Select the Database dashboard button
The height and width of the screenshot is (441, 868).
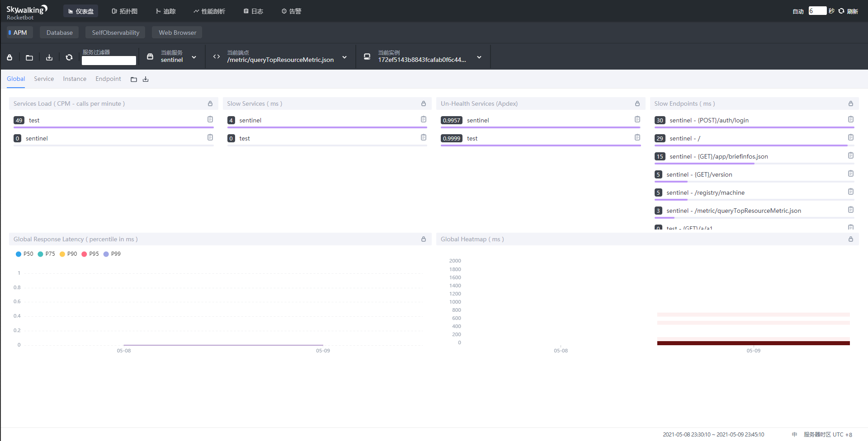coord(59,33)
